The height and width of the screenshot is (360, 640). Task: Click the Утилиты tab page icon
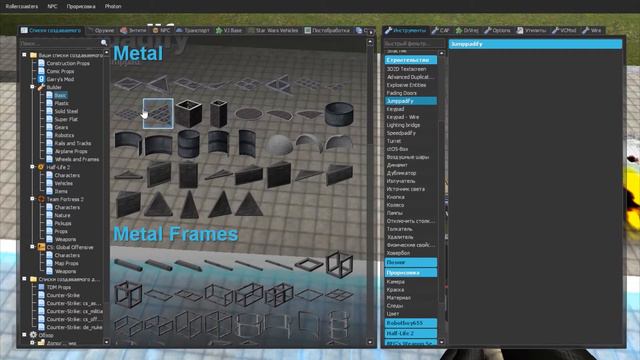pyautogui.click(x=520, y=30)
